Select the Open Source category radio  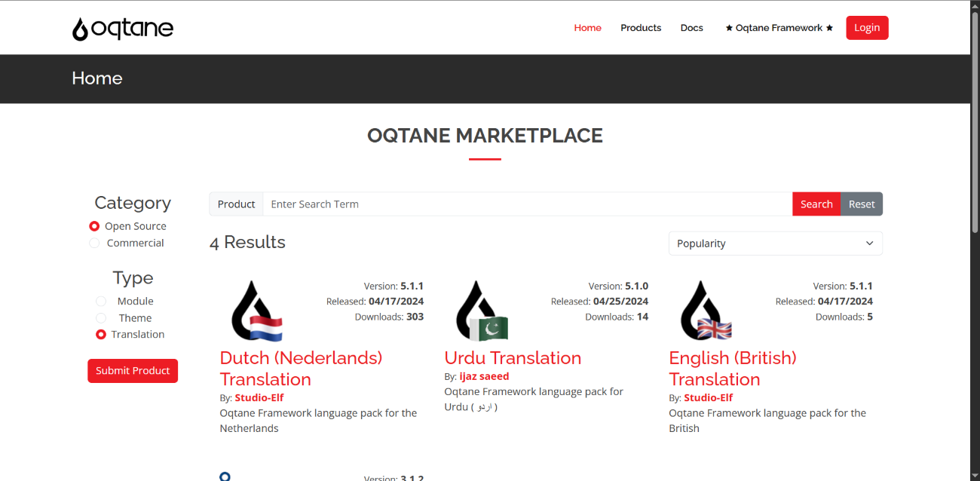coord(94,226)
